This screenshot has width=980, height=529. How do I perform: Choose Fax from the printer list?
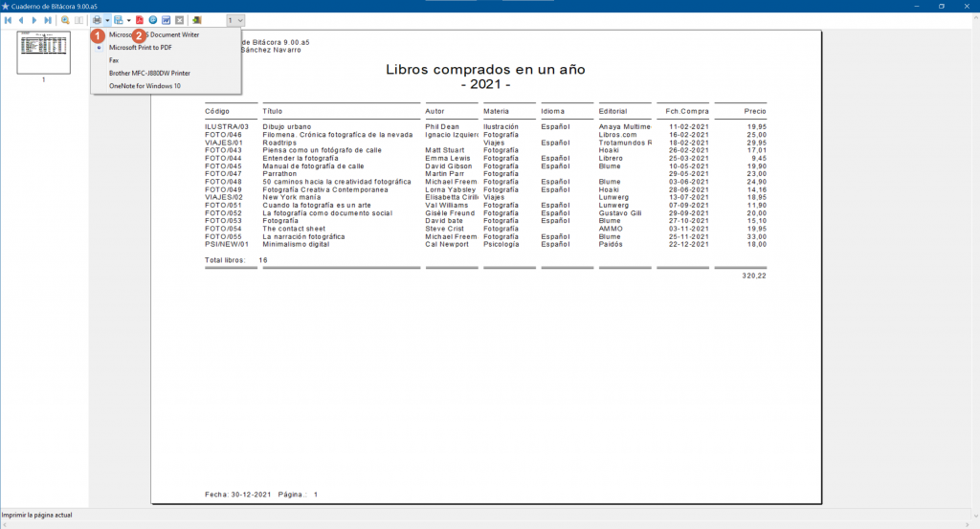[x=114, y=60]
